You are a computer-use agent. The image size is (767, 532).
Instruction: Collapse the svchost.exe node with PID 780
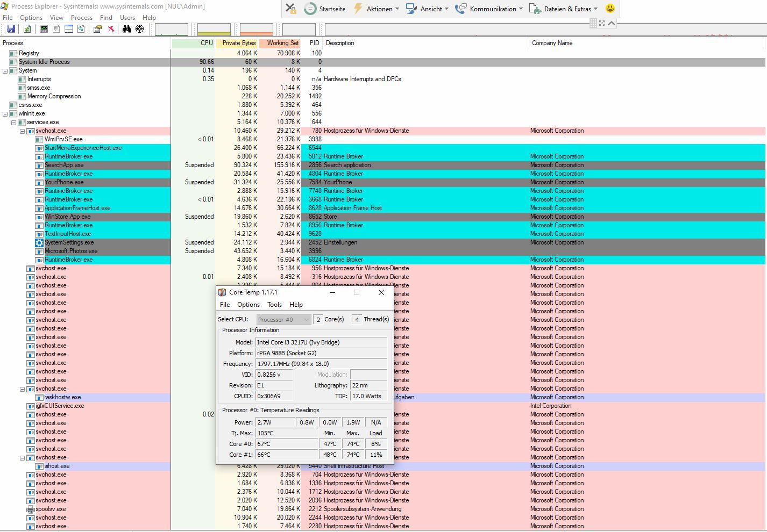[23, 131]
